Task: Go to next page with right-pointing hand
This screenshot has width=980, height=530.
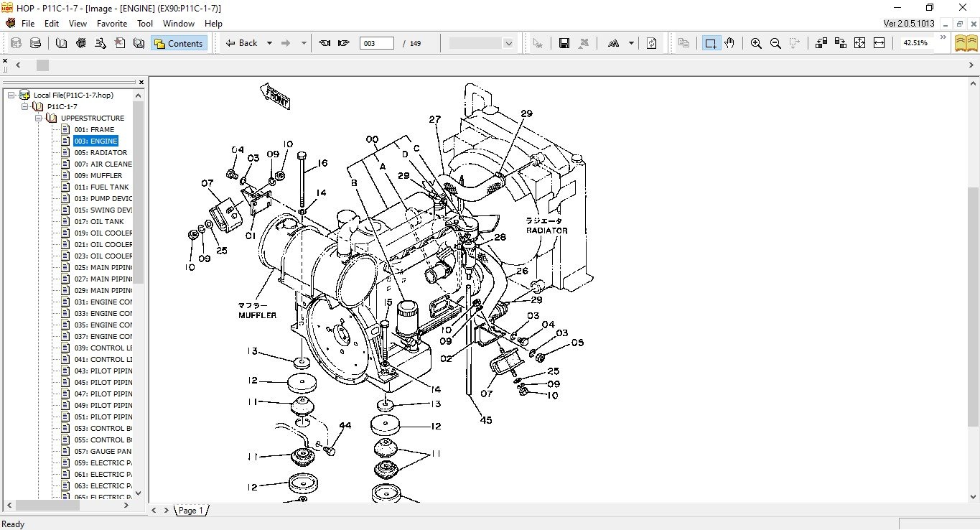Action: click(344, 43)
